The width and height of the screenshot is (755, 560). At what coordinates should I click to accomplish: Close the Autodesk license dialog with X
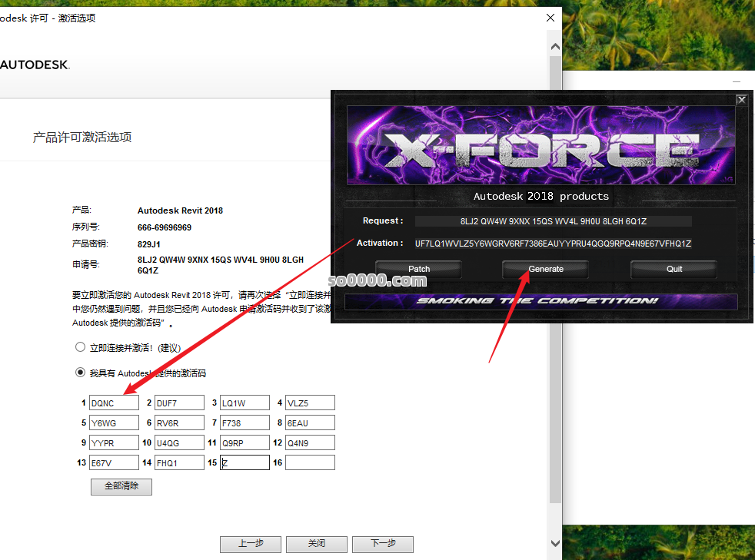point(550,18)
